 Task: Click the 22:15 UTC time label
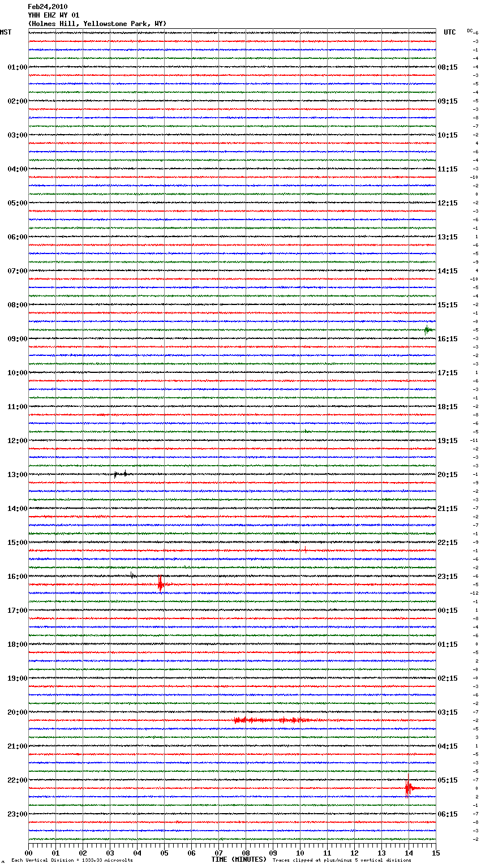tap(448, 543)
